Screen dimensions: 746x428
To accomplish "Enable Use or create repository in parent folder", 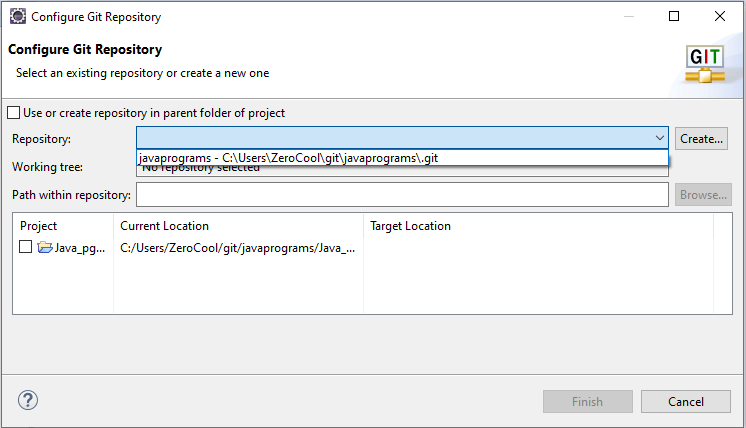I will tap(14, 113).
